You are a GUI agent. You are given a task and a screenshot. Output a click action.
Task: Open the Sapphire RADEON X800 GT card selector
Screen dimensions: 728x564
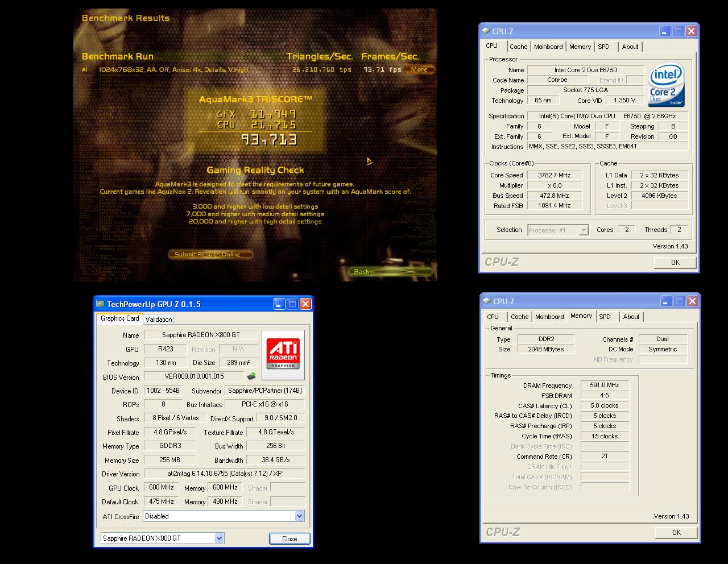[x=220, y=538]
